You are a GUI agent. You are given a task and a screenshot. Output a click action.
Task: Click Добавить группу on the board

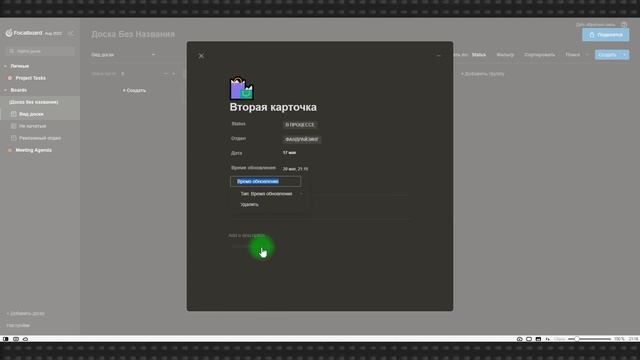[x=482, y=74]
